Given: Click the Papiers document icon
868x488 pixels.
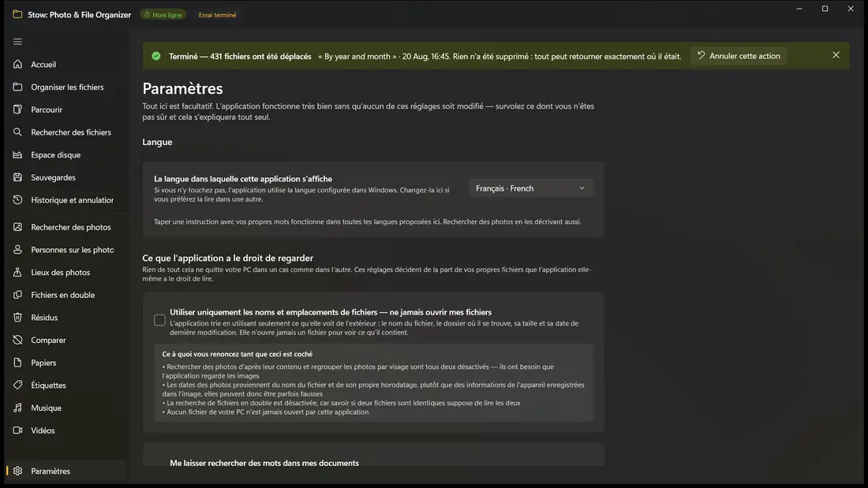Looking at the screenshot, I should point(17,363).
